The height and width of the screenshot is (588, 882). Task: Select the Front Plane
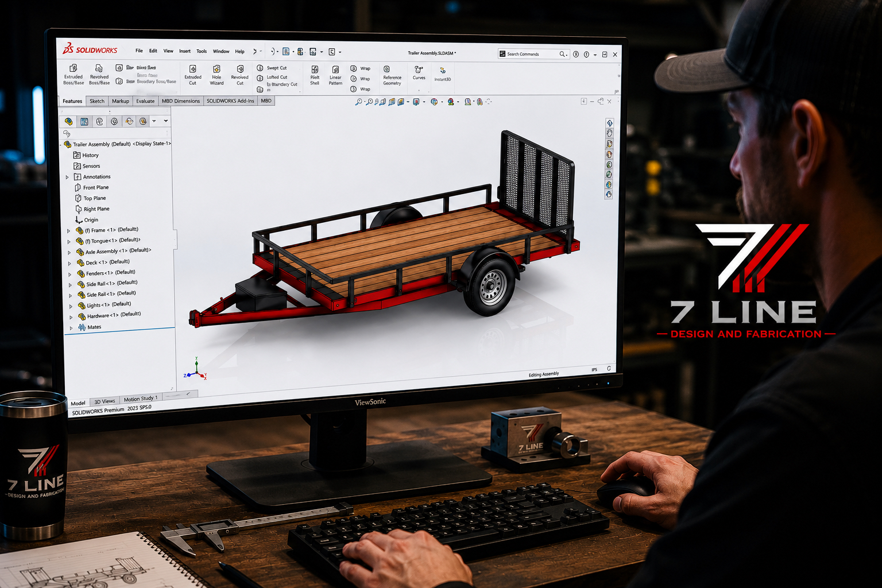pyautogui.click(x=91, y=187)
